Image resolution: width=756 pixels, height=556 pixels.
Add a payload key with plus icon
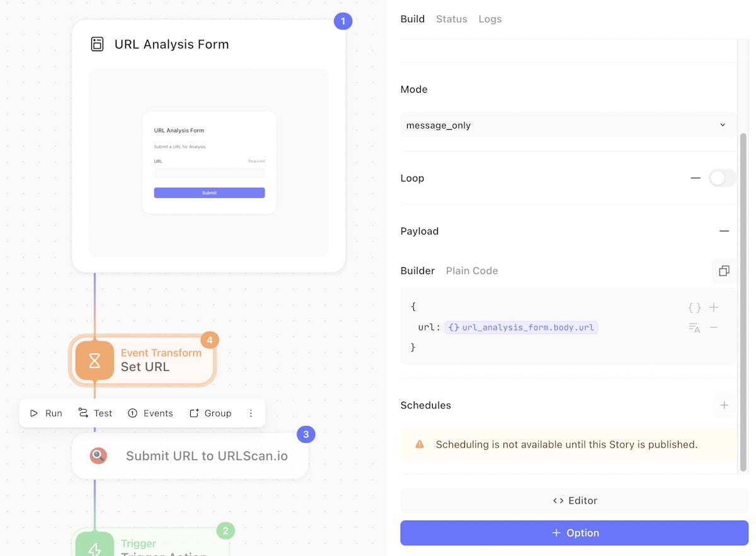[714, 308]
